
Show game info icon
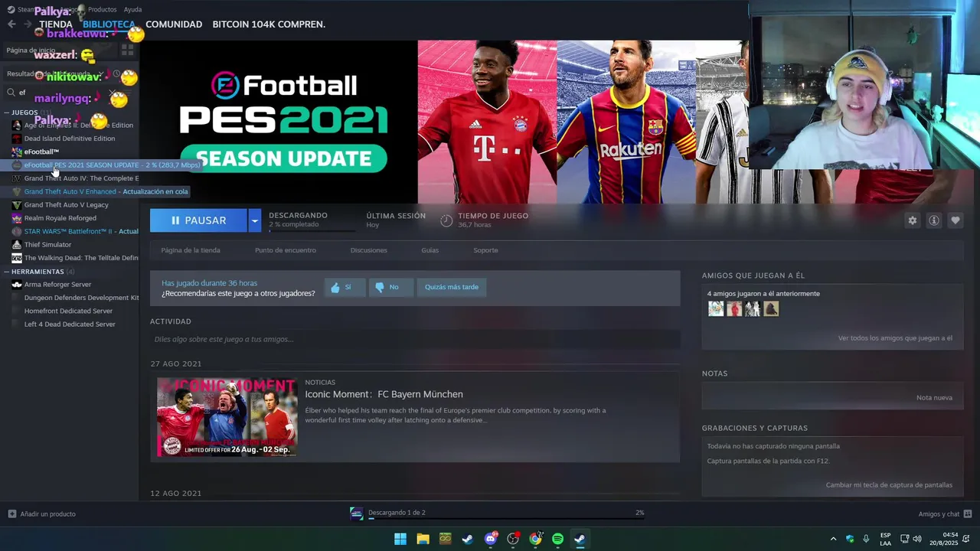pyautogui.click(x=933, y=220)
